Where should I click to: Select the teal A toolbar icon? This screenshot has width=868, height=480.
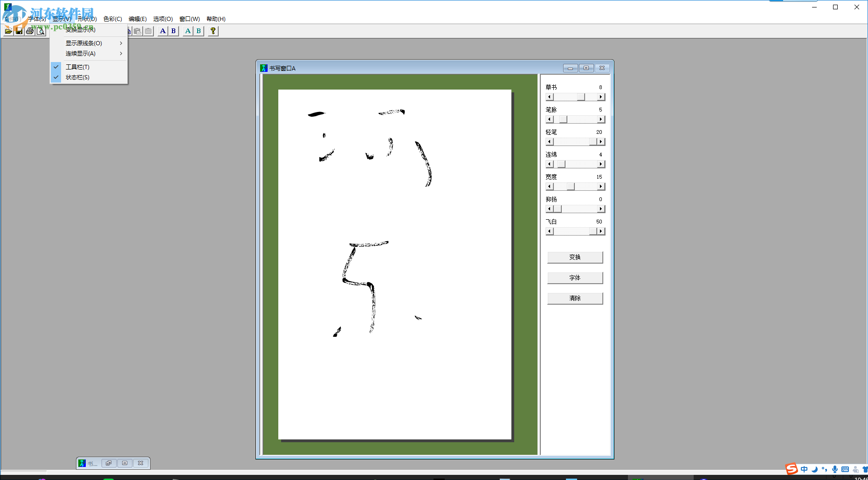tap(188, 31)
